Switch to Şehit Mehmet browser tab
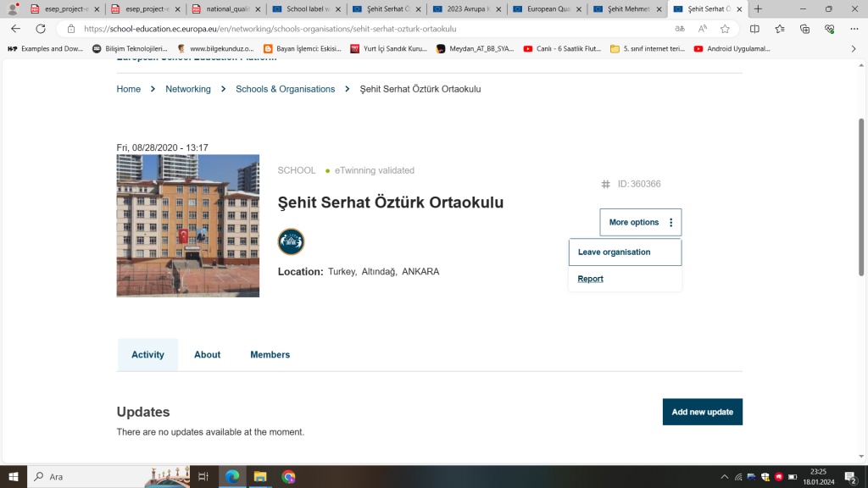 tap(628, 8)
